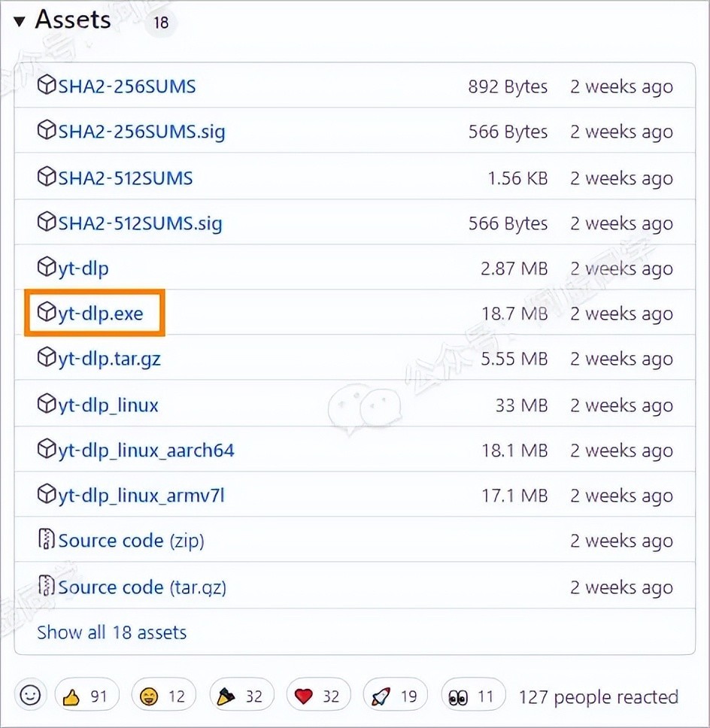Click the package icon beside SHA2-256SUMS
The image size is (710, 728).
[47, 86]
